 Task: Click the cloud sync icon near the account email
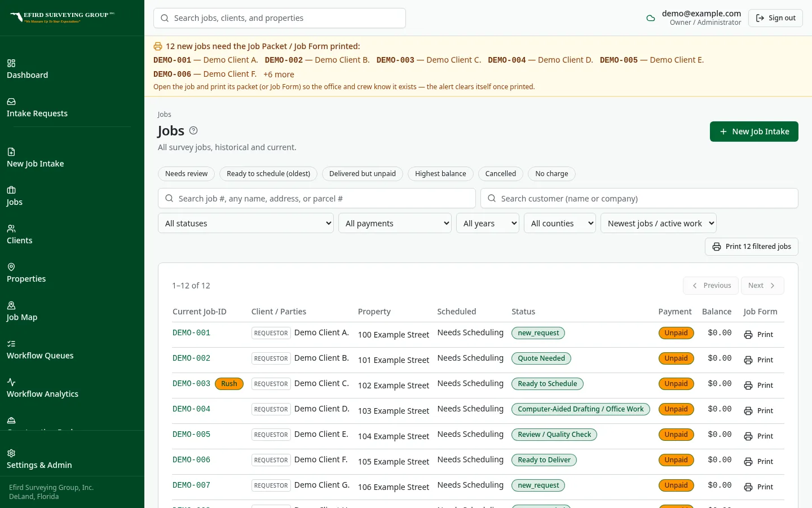[651, 18]
